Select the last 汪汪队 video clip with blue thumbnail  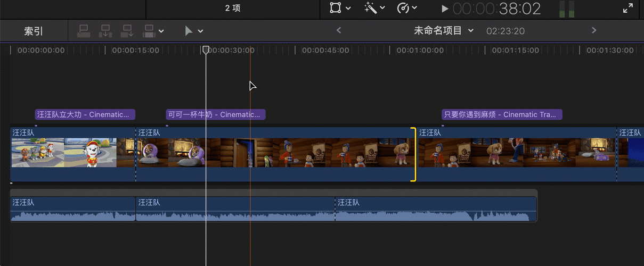point(631,154)
